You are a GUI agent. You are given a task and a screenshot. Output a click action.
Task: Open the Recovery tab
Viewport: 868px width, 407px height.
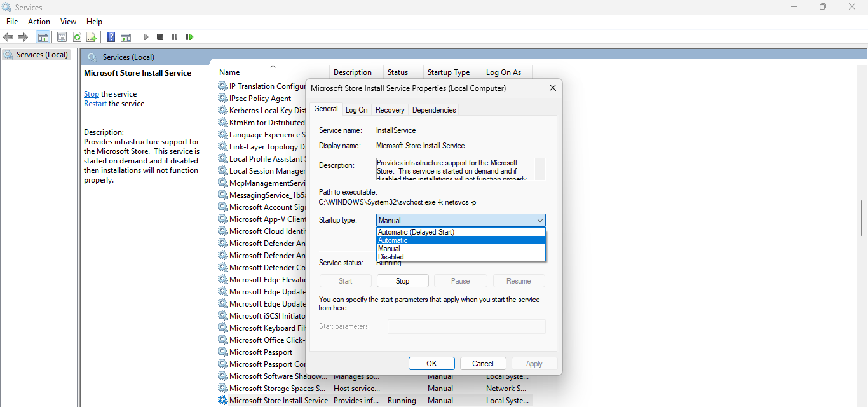pos(390,110)
